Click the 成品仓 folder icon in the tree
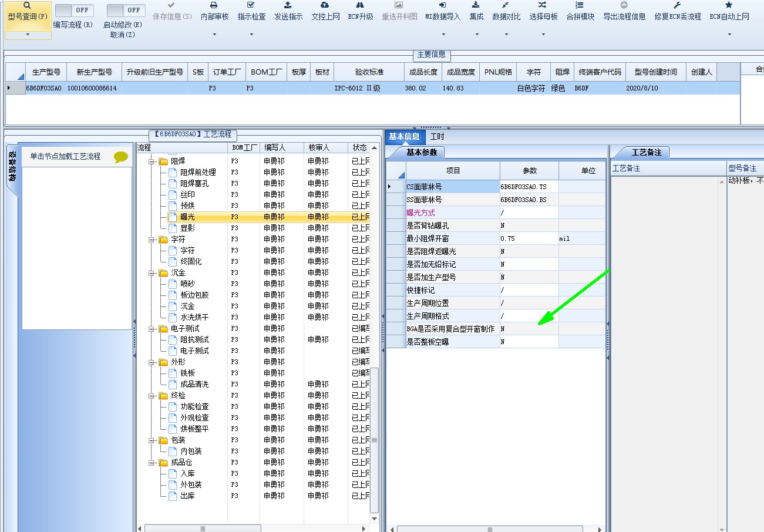The height and width of the screenshot is (532, 764). [x=163, y=462]
